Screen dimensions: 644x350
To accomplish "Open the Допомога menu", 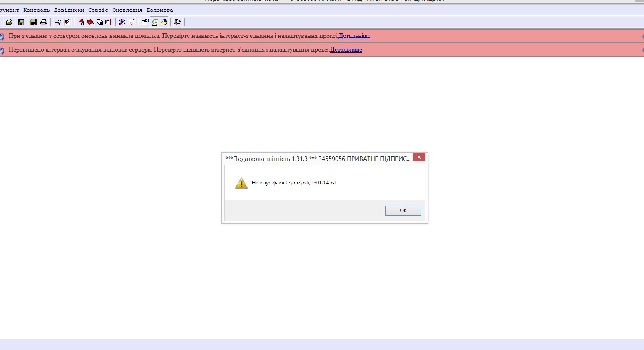I will 159,10.
